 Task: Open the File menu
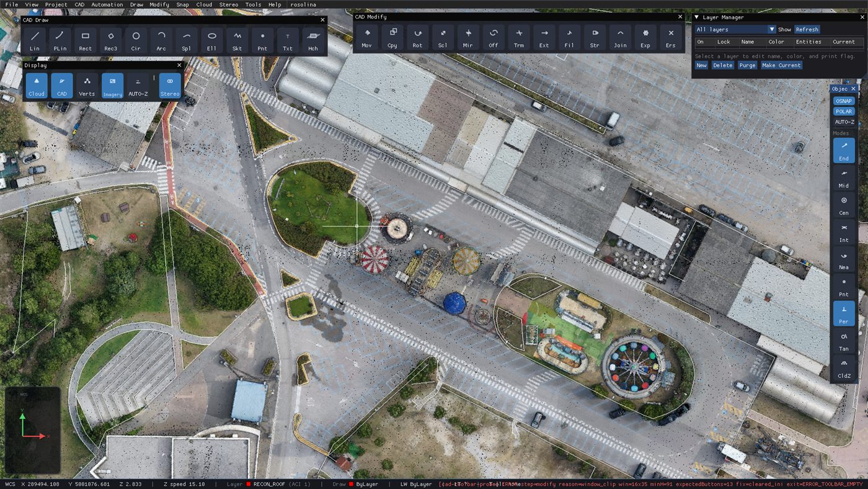click(x=12, y=4)
